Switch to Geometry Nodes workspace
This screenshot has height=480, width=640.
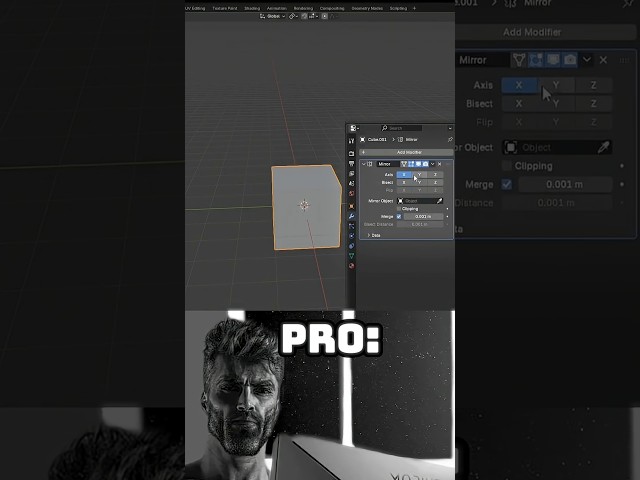367,8
